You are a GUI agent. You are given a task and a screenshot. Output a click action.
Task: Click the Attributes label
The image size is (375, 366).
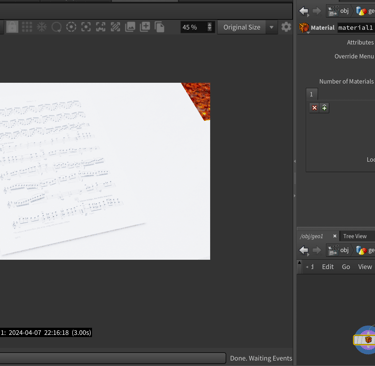tap(360, 42)
